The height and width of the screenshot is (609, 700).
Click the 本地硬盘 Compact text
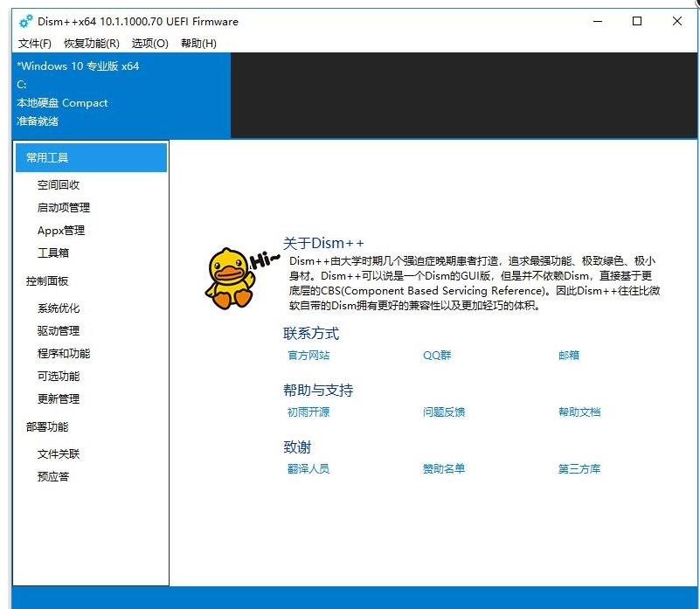tap(62, 103)
